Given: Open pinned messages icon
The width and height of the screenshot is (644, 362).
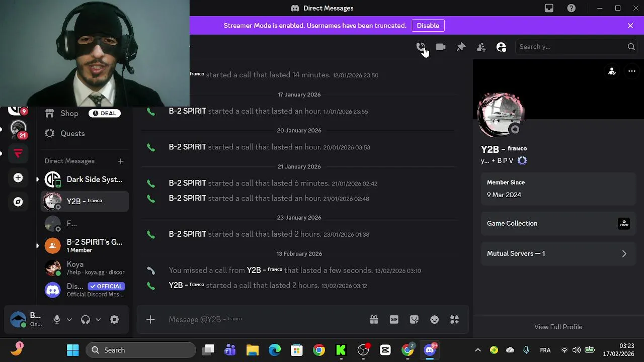Looking at the screenshot, I should tap(461, 47).
